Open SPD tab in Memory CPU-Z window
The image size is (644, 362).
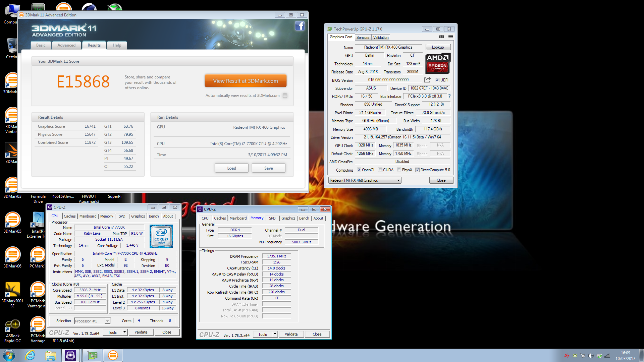(x=272, y=218)
